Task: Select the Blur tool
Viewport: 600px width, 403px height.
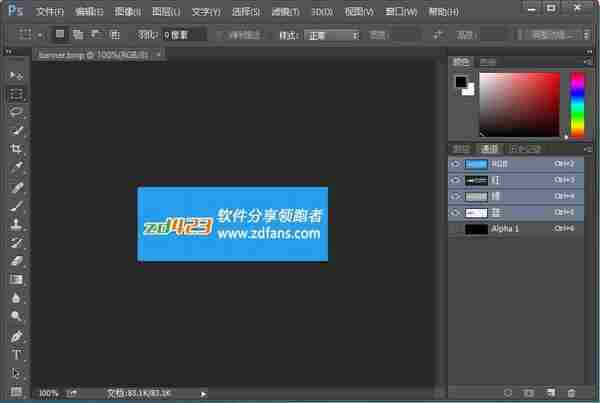Action: (x=16, y=298)
